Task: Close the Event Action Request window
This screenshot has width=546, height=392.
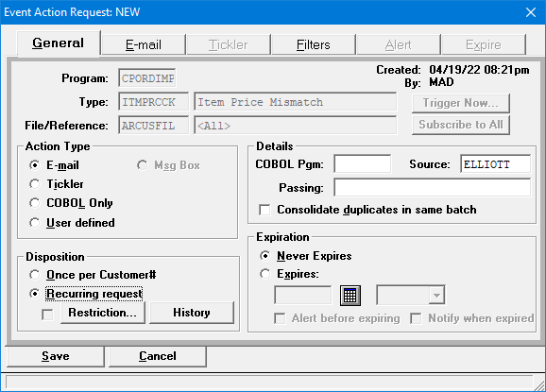Action: click(531, 12)
